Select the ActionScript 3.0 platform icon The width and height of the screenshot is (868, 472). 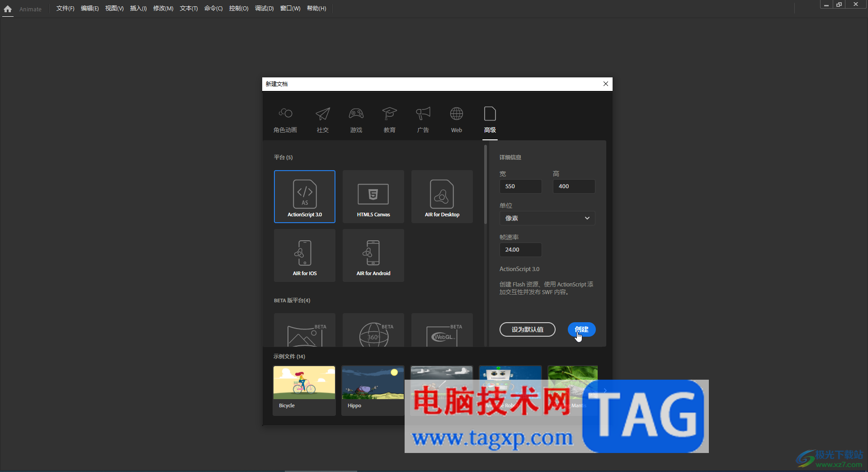(305, 196)
